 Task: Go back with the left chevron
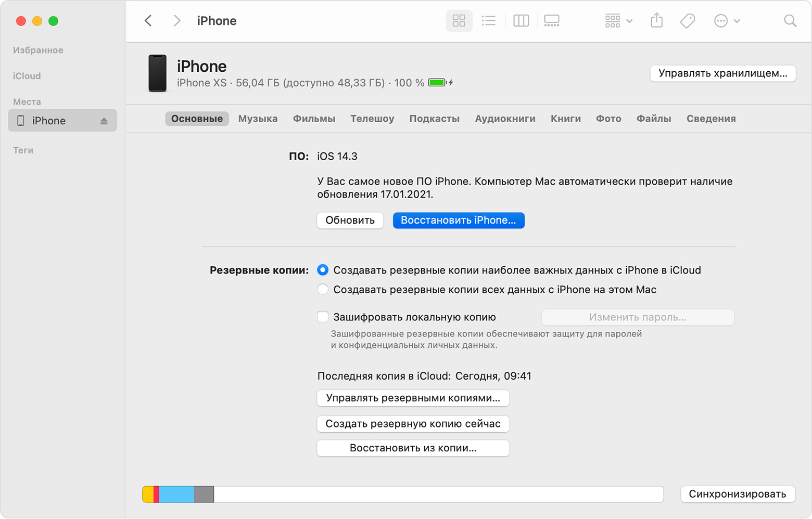pyautogui.click(x=148, y=21)
